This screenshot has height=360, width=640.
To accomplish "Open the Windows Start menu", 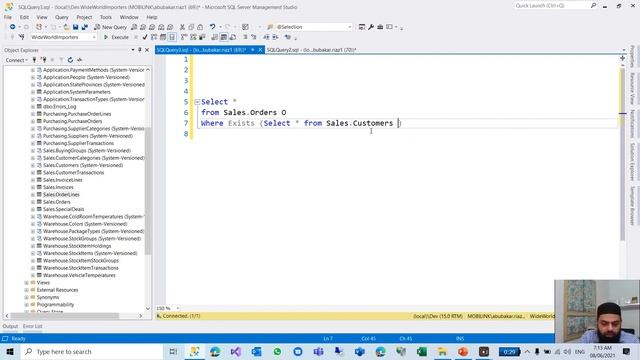I will (x=10, y=351).
